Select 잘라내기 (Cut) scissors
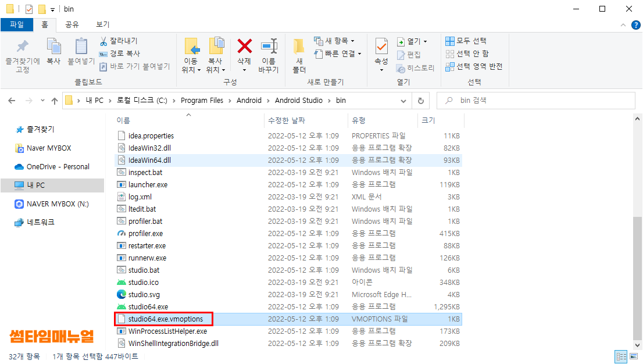 [x=119, y=41]
